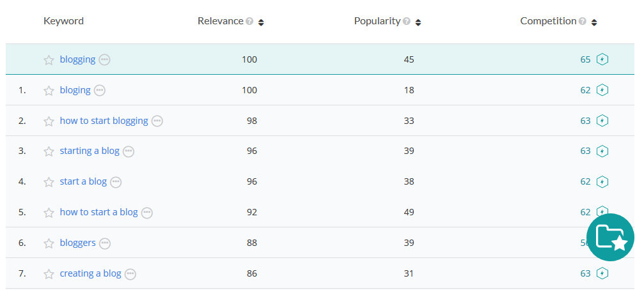Sort the table by Relevance arrows
Viewport: 644px width, 290px height.
(x=261, y=22)
